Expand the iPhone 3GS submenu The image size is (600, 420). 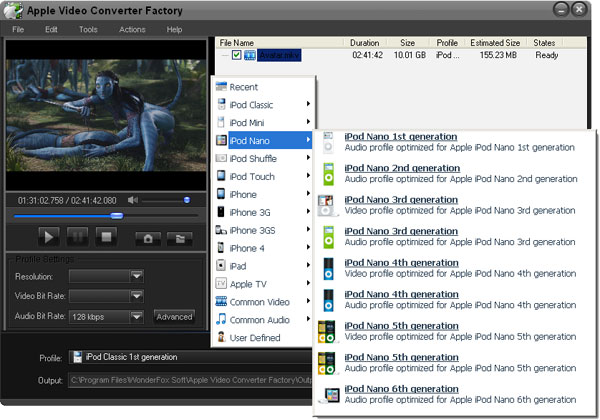point(263,230)
